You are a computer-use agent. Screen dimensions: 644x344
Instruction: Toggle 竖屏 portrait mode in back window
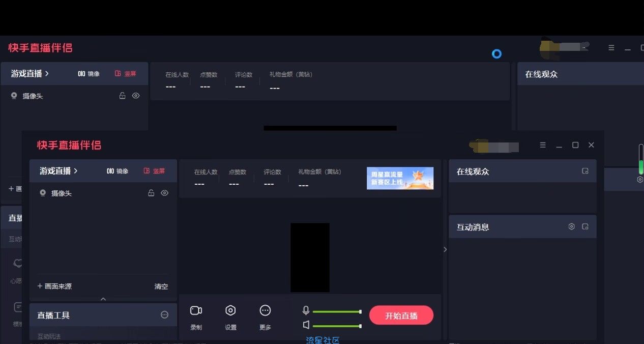[x=126, y=74]
